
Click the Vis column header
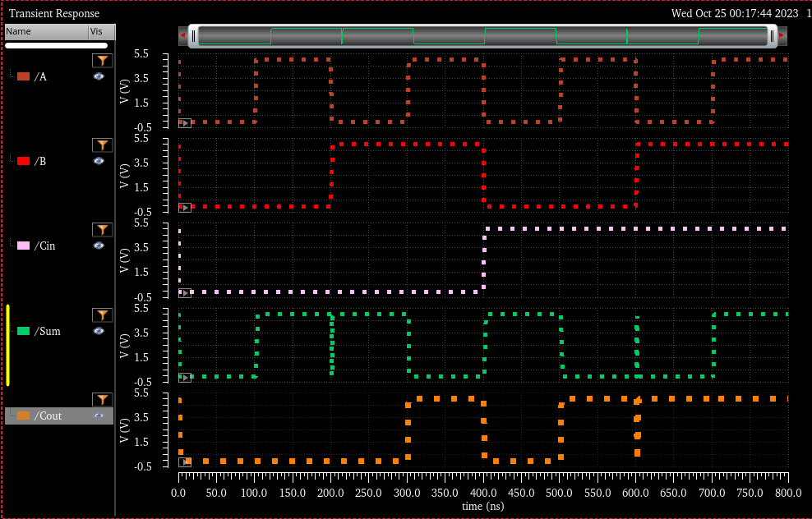click(100, 31)
